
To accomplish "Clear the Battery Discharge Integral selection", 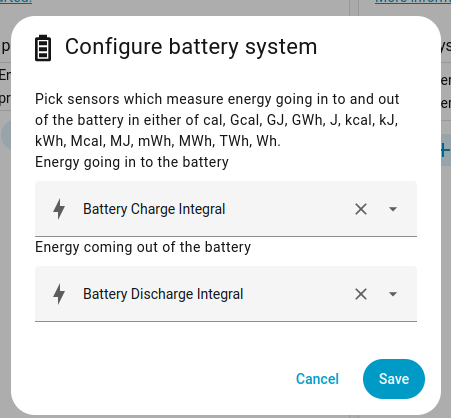I will coord(361,294).
